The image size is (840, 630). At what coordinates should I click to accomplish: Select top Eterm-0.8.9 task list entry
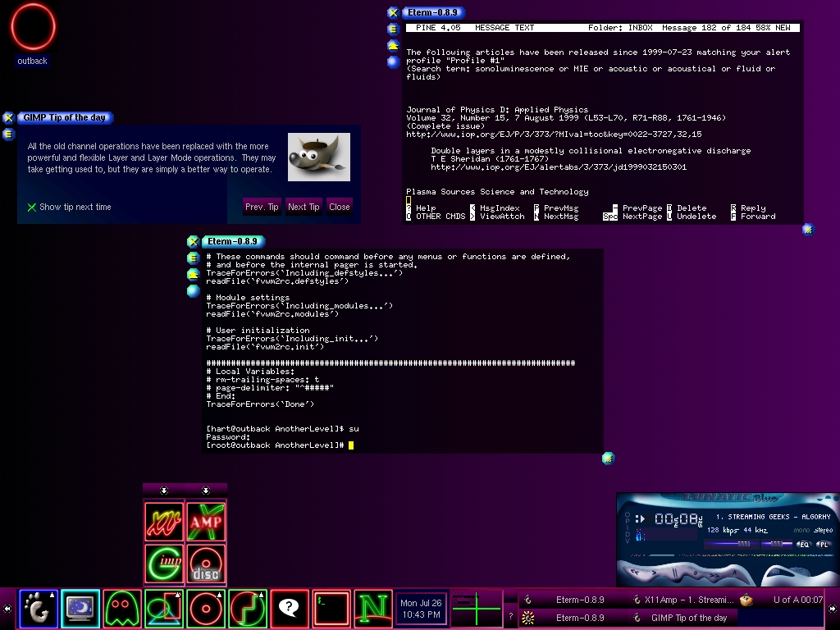(x=572, y=600)
